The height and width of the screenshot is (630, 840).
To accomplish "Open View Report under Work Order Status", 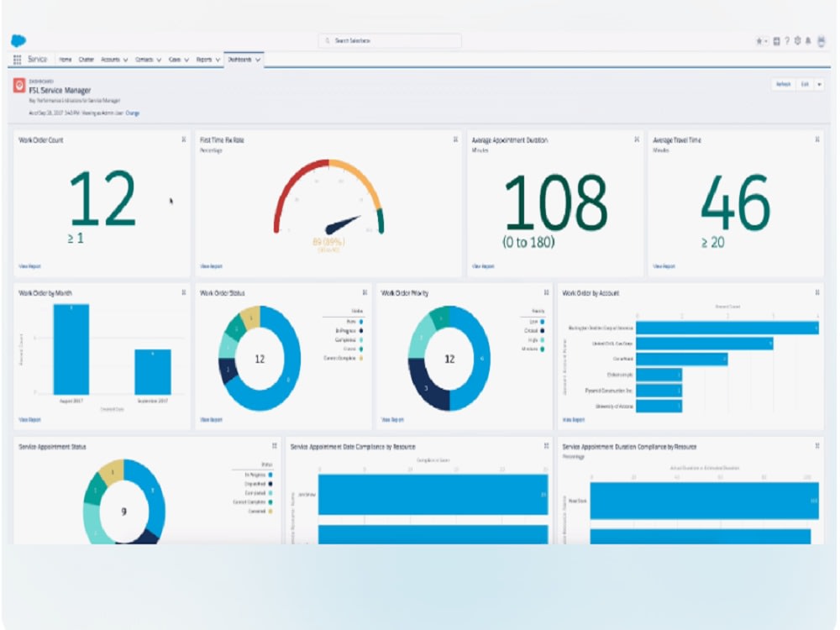I will 211,420.
